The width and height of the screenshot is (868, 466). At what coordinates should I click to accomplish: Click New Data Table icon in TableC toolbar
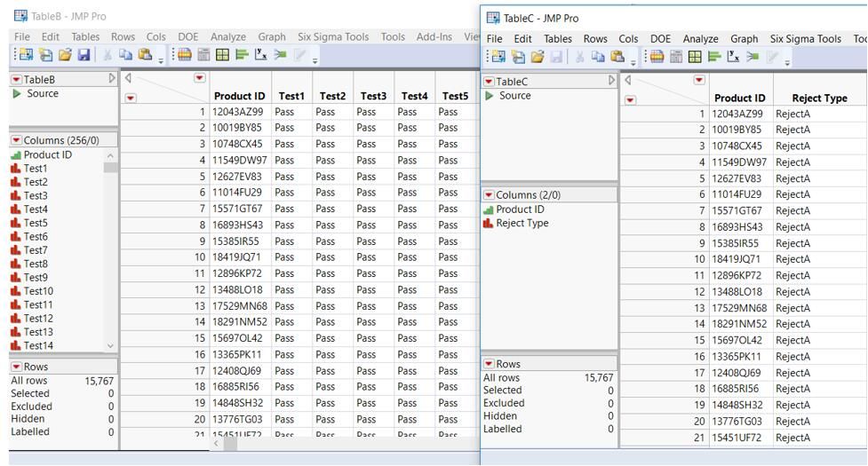point(498,57)
